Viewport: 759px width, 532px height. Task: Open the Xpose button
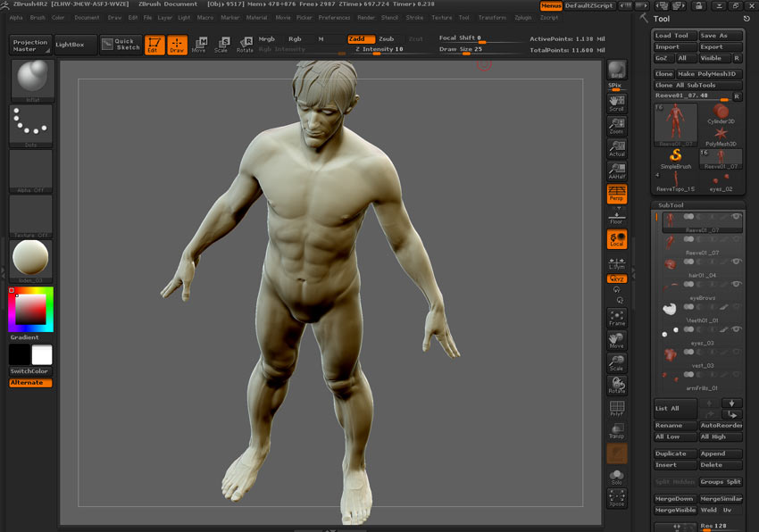[x=617, y=498]
